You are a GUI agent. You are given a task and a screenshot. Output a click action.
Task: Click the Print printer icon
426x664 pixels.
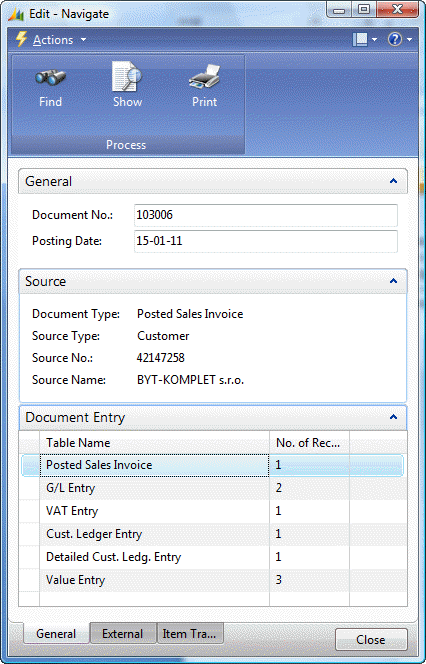point(205,77)
